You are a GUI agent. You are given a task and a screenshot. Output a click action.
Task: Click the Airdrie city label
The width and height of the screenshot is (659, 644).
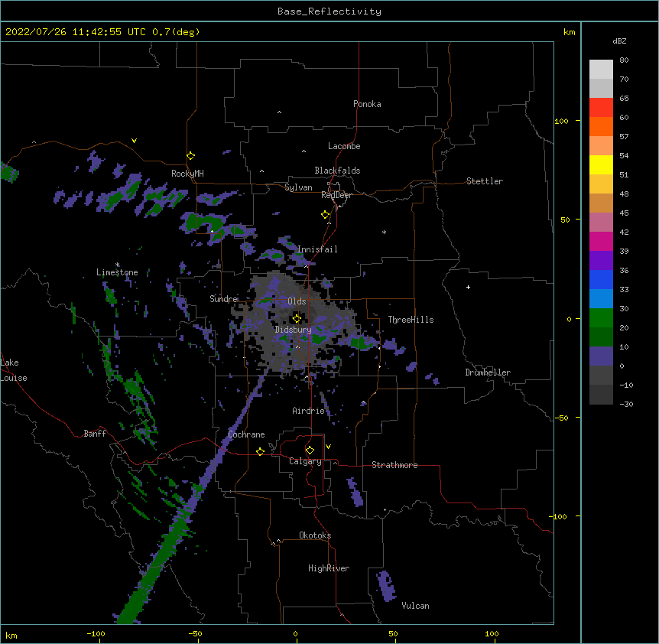click(x=309, y=411)
